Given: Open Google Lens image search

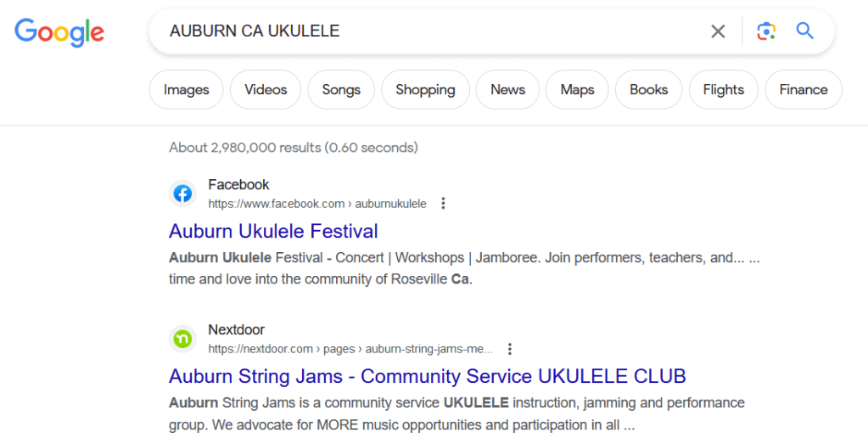Looking at the screenshot, I should [x=766, y=31].
